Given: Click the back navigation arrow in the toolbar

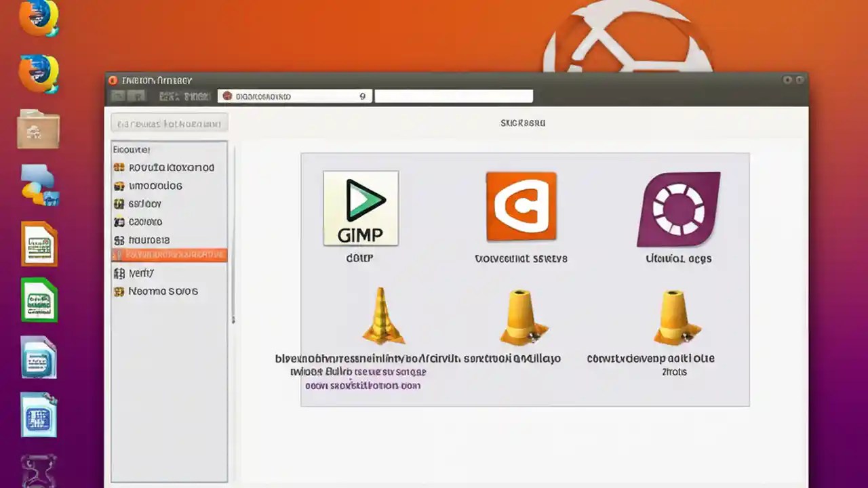Looking at the screenshot, I should tap(119, 96).
